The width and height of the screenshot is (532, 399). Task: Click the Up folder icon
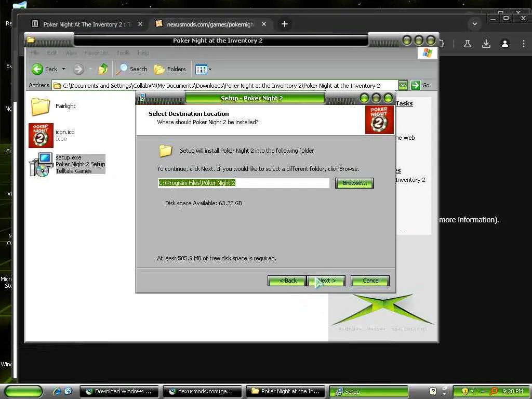(x=103, y=69)
